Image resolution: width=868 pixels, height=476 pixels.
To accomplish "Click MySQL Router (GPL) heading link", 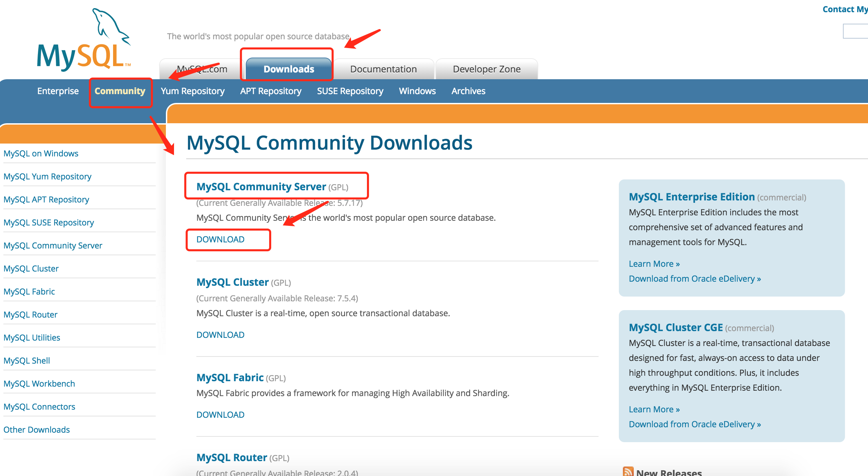I will point(232,457).
